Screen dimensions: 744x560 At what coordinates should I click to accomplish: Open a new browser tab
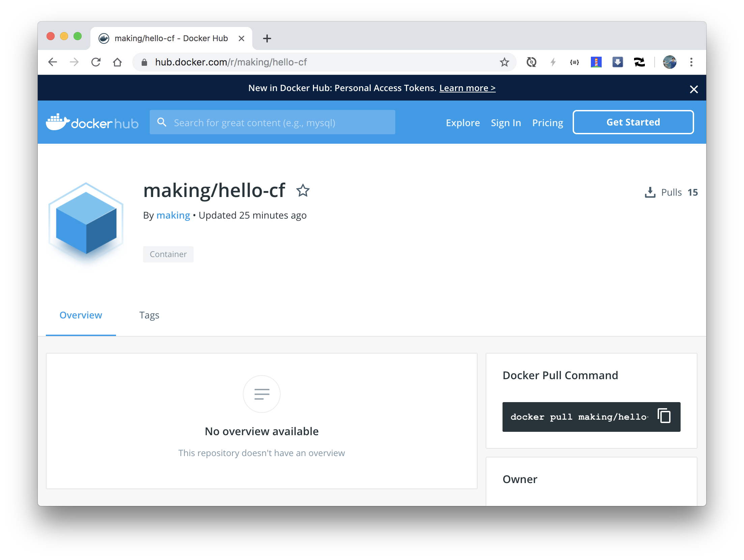point(267,38)
